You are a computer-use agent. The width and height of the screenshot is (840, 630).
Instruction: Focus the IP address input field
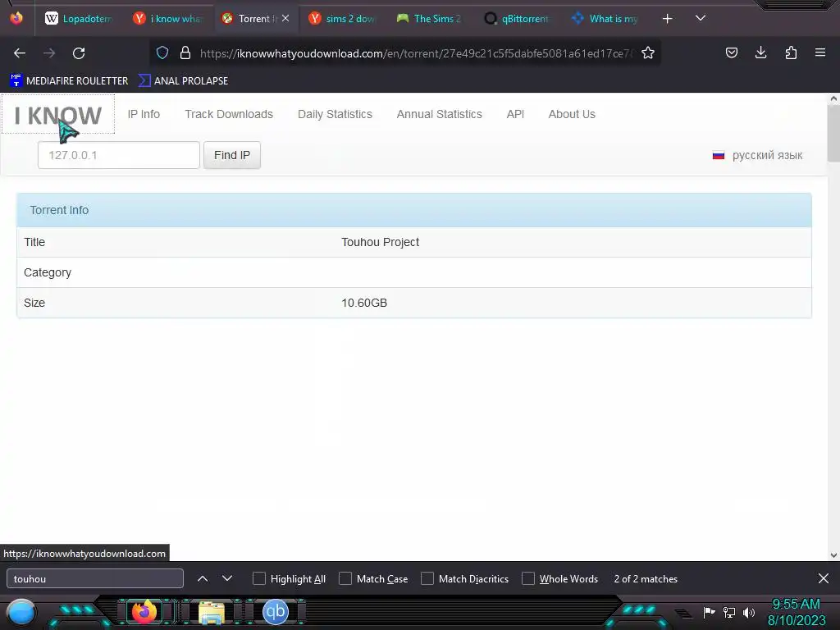click(119, 155)
